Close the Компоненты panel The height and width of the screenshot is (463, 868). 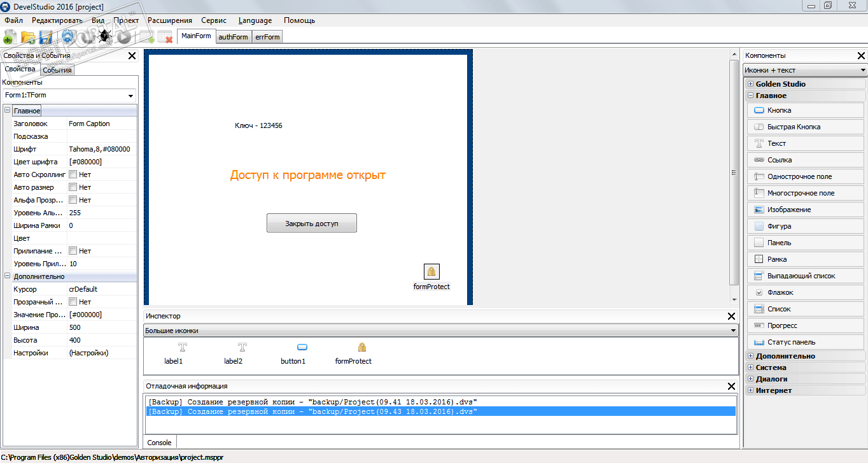[x=861, y=55]
